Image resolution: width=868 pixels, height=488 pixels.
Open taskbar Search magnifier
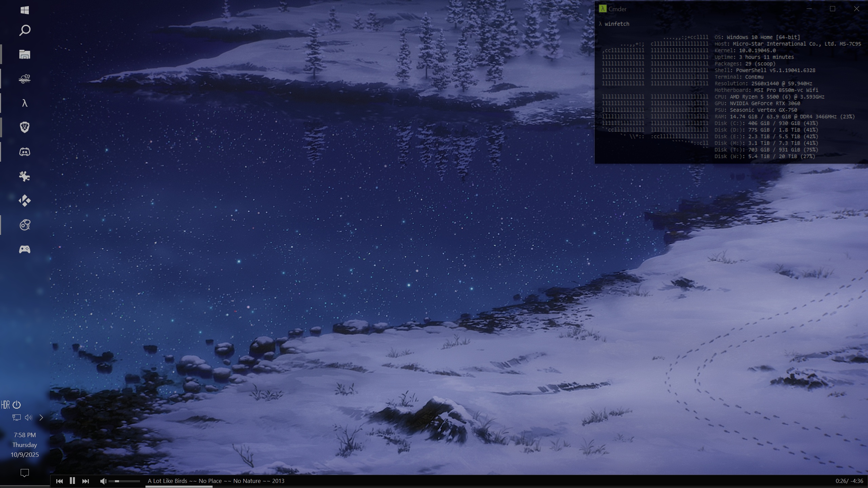tap(24, 30)
